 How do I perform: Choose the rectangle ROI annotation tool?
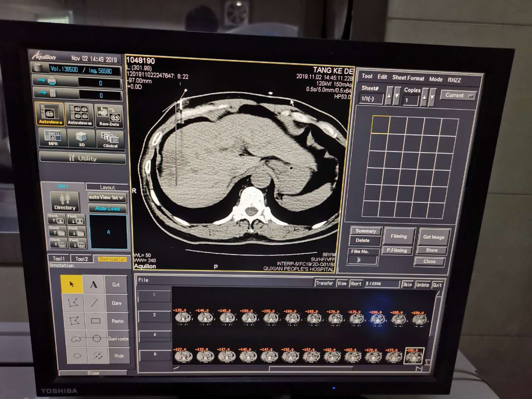pos(96,321)
